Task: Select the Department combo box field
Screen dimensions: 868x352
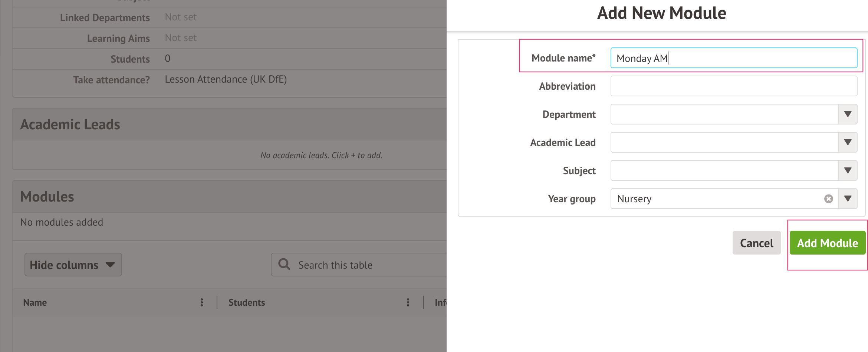Action: pyautogui.click(x=724, y=114)
